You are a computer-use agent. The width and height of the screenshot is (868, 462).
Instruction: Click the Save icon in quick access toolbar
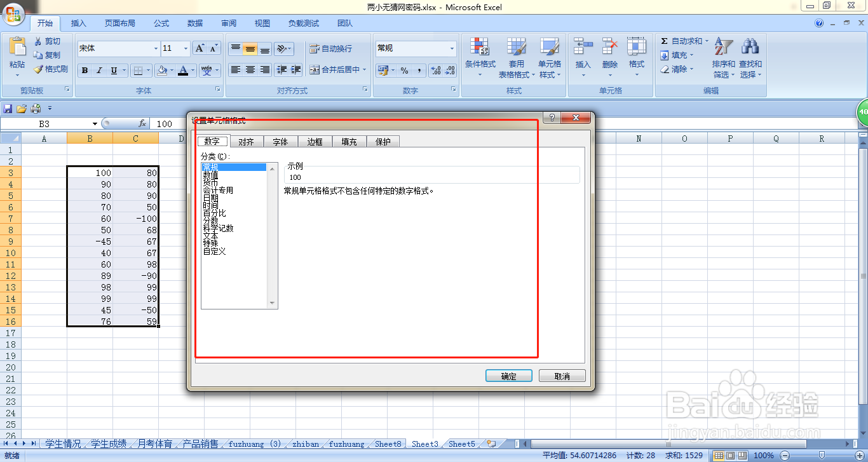coord(8,109)
